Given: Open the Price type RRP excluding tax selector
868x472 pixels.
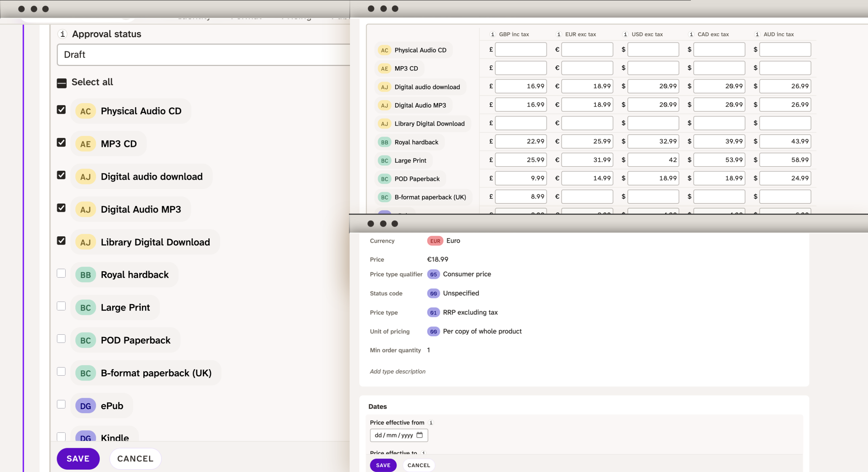Looking at the screenshot, I should point(463,312).
